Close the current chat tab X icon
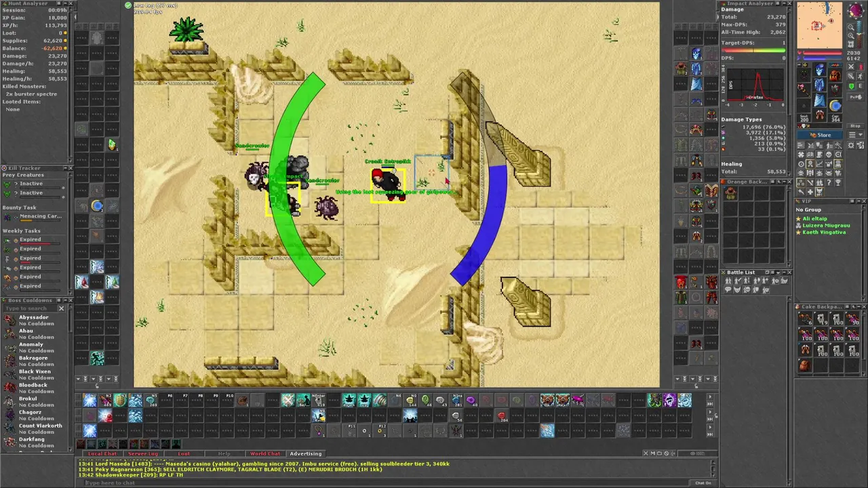The image size is (868, 488). click(x=646, y=453)
